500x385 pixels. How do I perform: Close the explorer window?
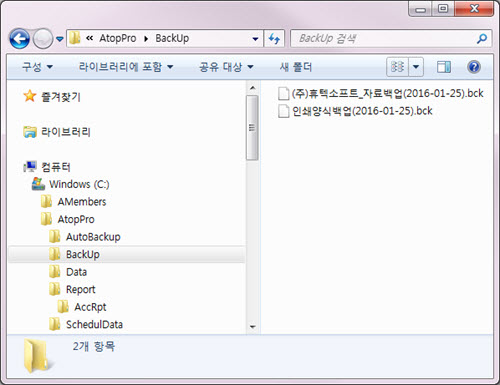pos(474,9)
